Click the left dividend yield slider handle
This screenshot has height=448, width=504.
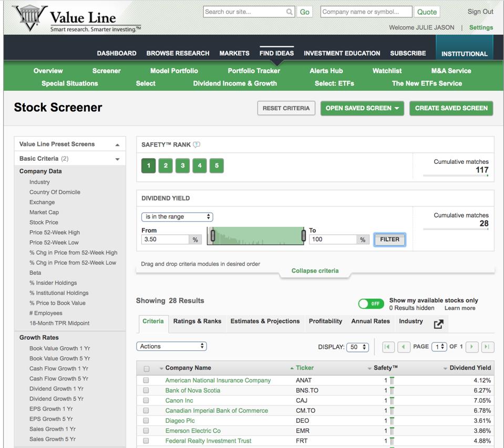tap(212, 236)
